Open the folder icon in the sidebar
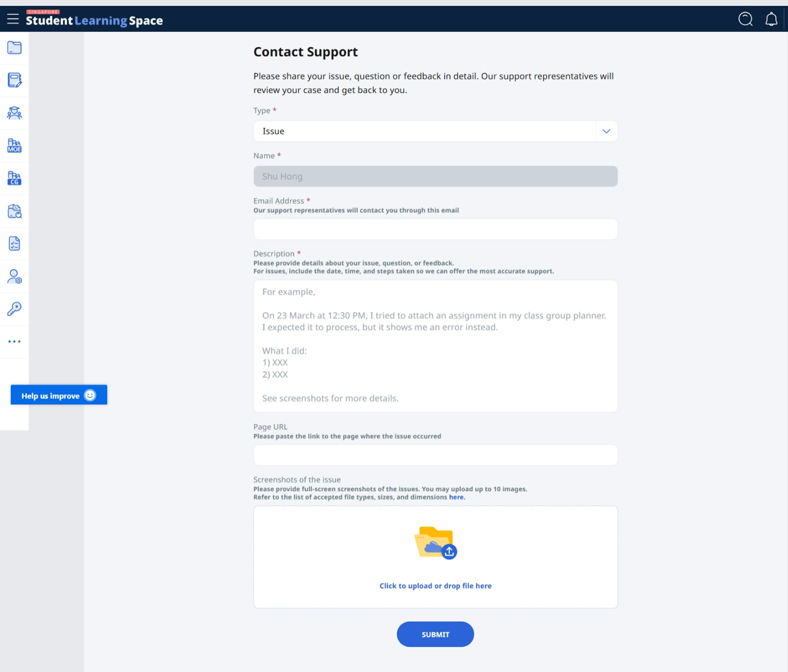788x672 pixels. tap(14, 48)
